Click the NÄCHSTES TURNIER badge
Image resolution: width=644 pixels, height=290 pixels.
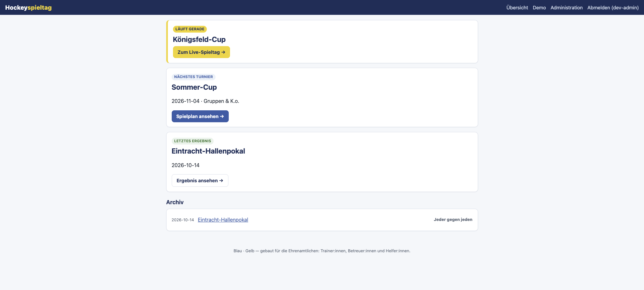click(193, 77)
